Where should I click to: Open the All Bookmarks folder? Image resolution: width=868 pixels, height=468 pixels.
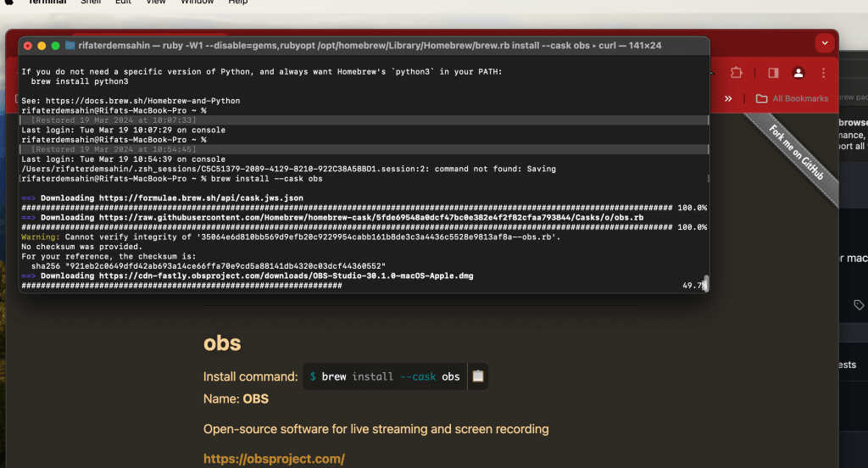pyautogui.click(x=793, y=98)
